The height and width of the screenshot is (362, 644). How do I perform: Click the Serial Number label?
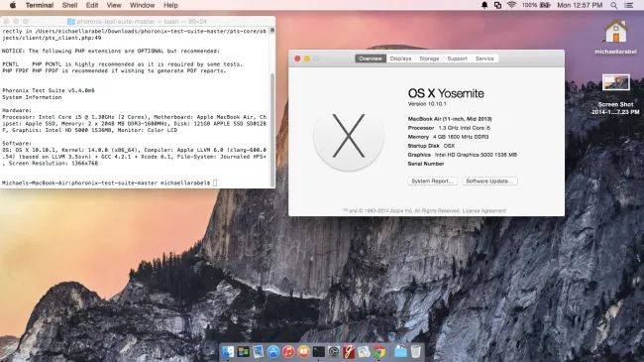coord(426,164)
